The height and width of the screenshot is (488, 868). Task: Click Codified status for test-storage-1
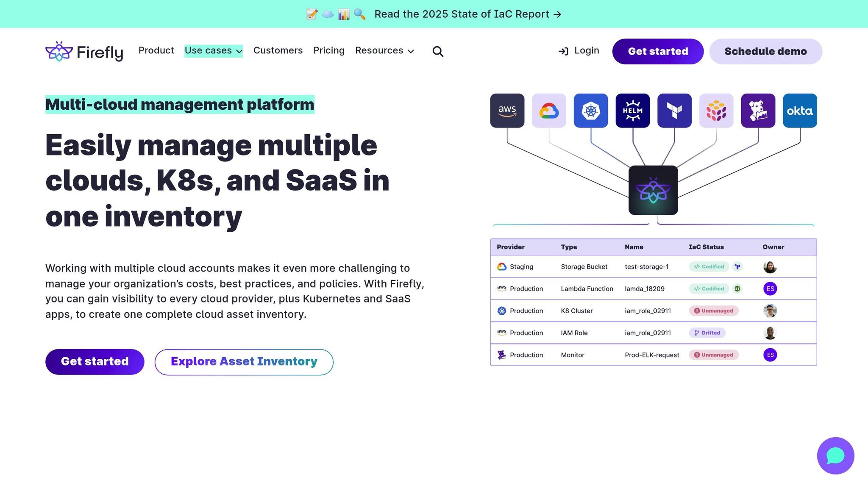[x=709, y=267]
